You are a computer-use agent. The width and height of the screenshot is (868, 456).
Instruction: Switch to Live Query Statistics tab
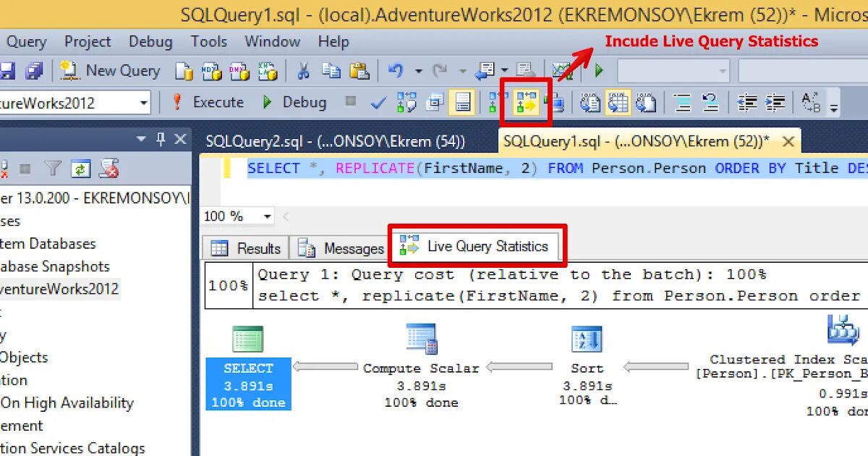coord(475,246)
